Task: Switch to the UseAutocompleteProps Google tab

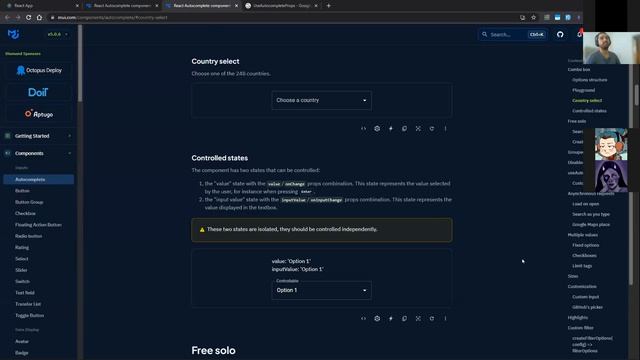Action: coord(282,6)
